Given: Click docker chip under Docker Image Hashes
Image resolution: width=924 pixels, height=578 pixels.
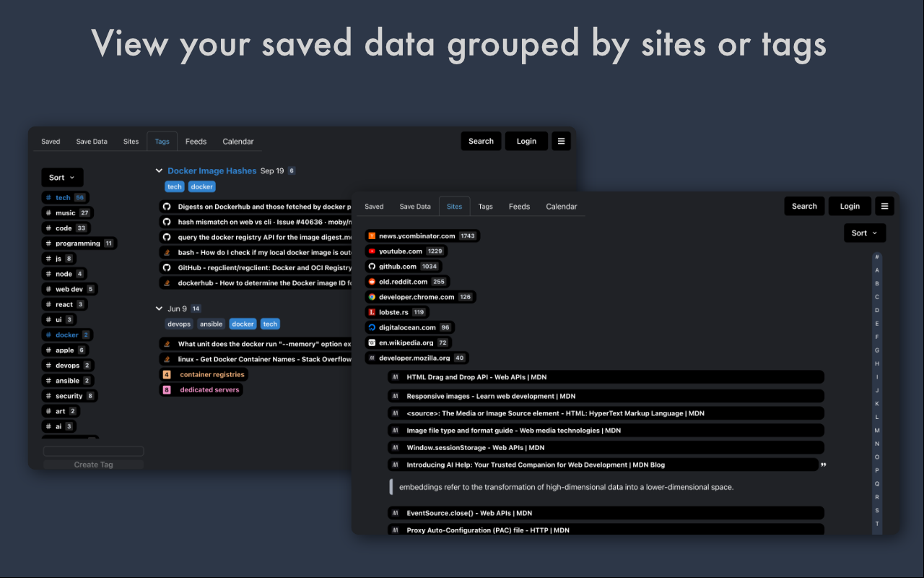Looking at the screenshot, I should (x=202, y=186).
